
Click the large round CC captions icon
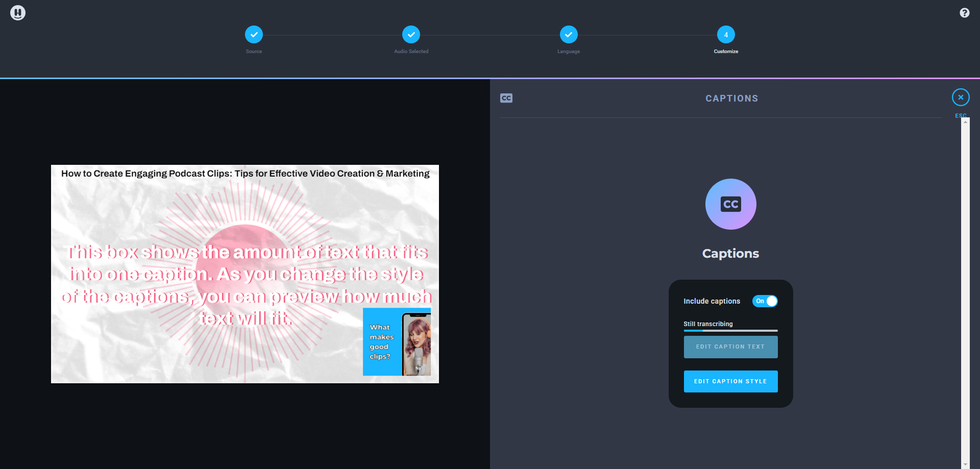coord(730,204)
